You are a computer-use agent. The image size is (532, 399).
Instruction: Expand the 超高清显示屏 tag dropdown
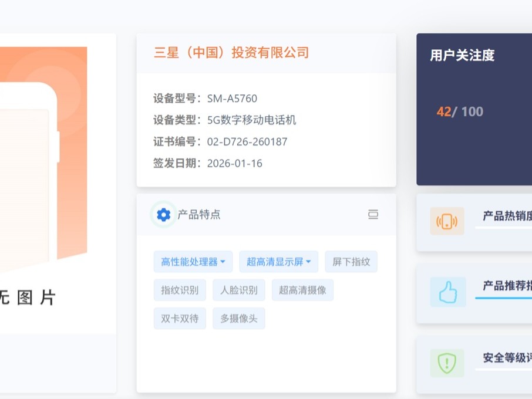point(308,262)
